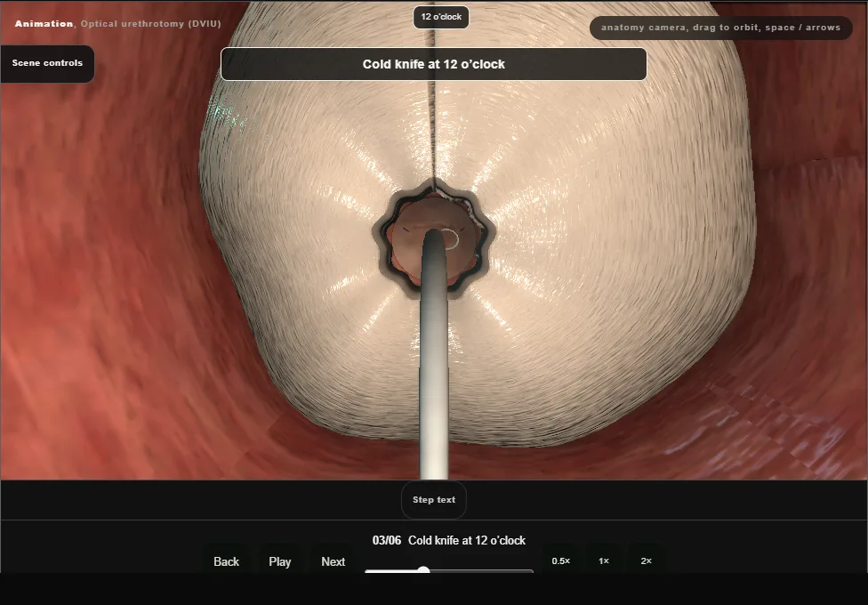Set playback speed to 2×
This screenshot has width=868, height=605.
point(646,561)
